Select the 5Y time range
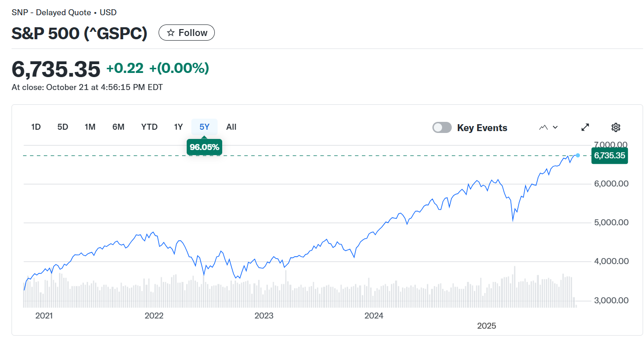Screen dimensions: 644x343 (204, 127)
